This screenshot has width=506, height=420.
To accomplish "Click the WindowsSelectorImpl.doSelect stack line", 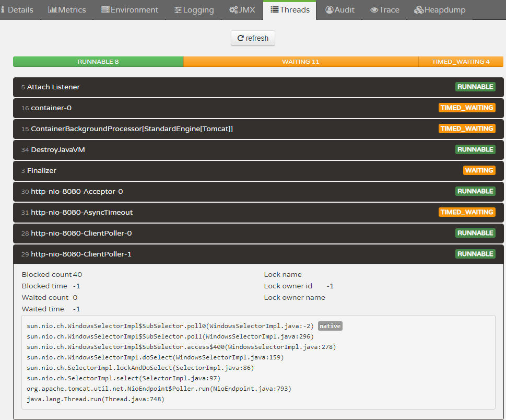I will pos(155,357).
